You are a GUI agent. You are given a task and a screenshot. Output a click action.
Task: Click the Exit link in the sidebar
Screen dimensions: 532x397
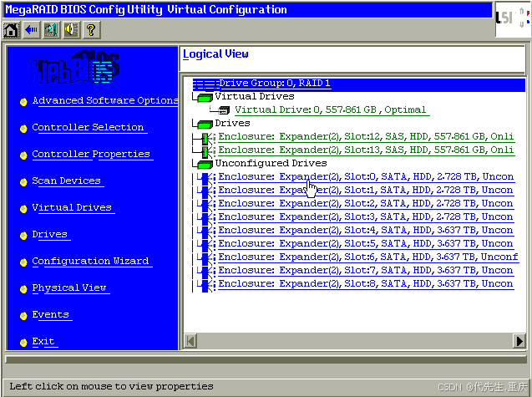[45, 342]
